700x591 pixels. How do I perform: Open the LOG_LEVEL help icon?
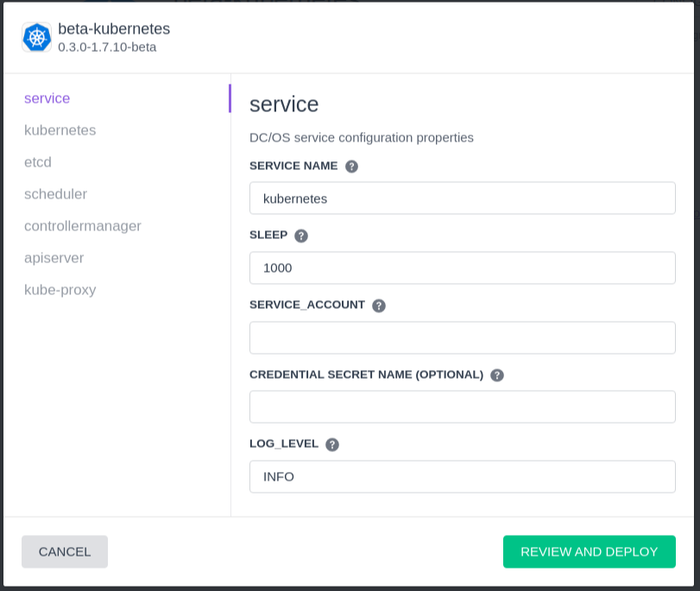331,444
